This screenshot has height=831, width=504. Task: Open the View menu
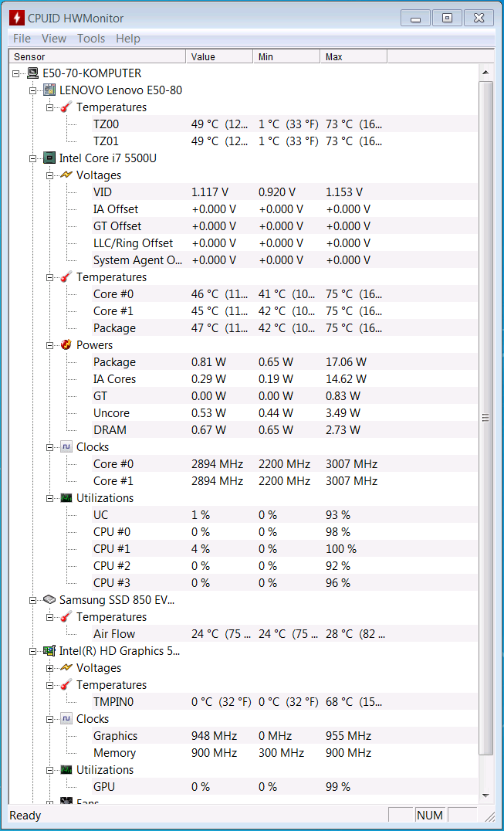(x=54, y=38)
